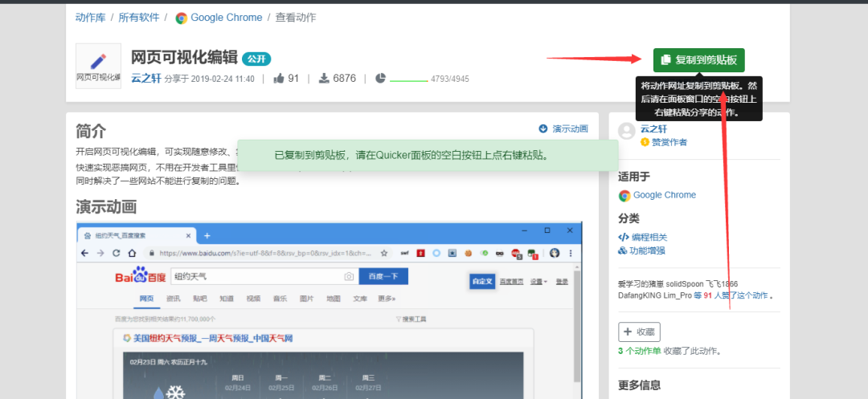Image resolution: width=868 pixels, height=399 pixels.
Task: Click the Chrome logo in the breadcrumb
Action: coord(181,18)
